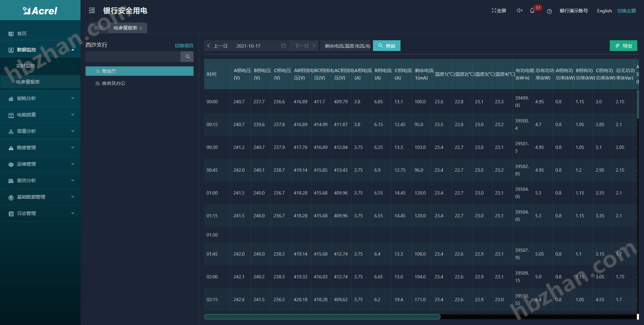Viewport: 644px width, 325px height.
Task: Click the project search input field
Action: click(133, 57)
